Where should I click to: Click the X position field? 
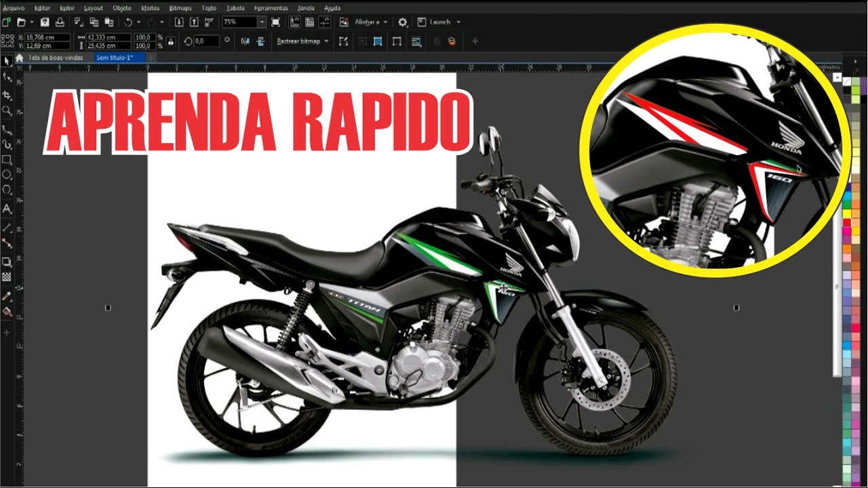tap(49, 37)
